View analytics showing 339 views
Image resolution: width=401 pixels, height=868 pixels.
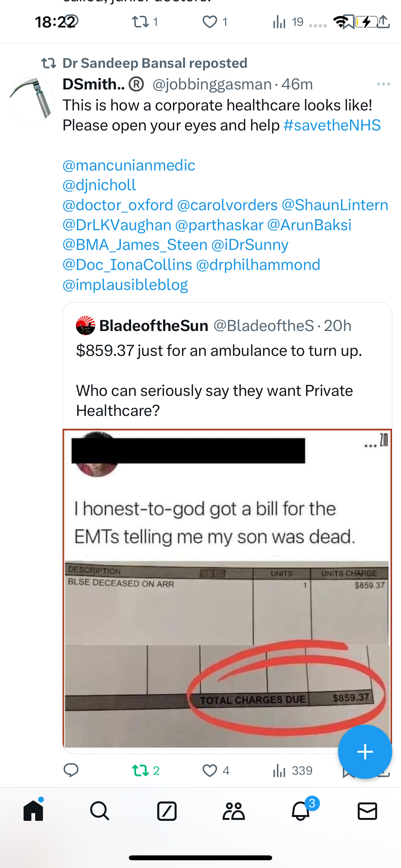[x=293, y=770]
